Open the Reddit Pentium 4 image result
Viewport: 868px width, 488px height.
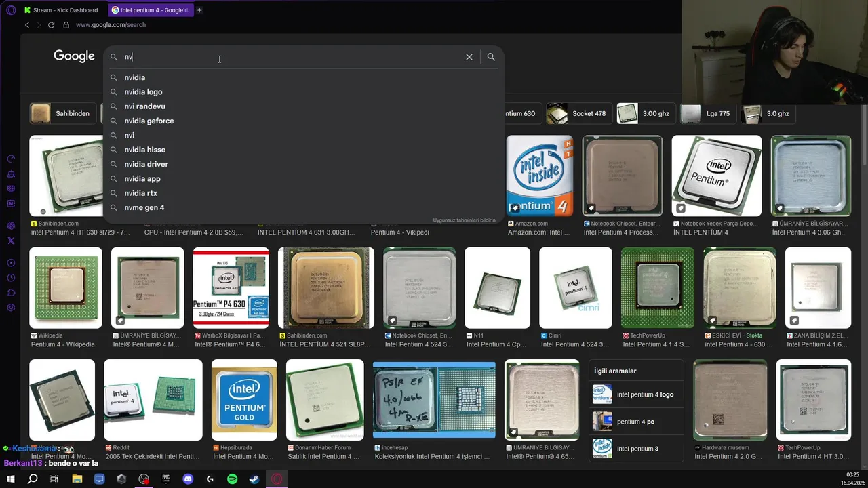pos(153,400)
